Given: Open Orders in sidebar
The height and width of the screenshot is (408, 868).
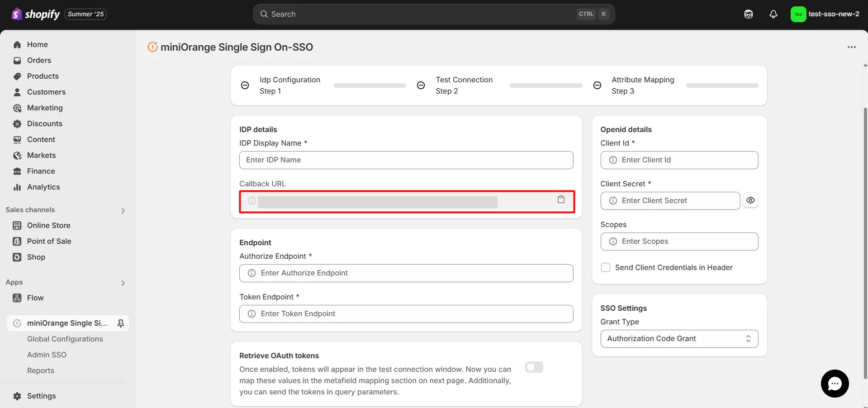Looking at the screenshot, I should coord(39,60).
